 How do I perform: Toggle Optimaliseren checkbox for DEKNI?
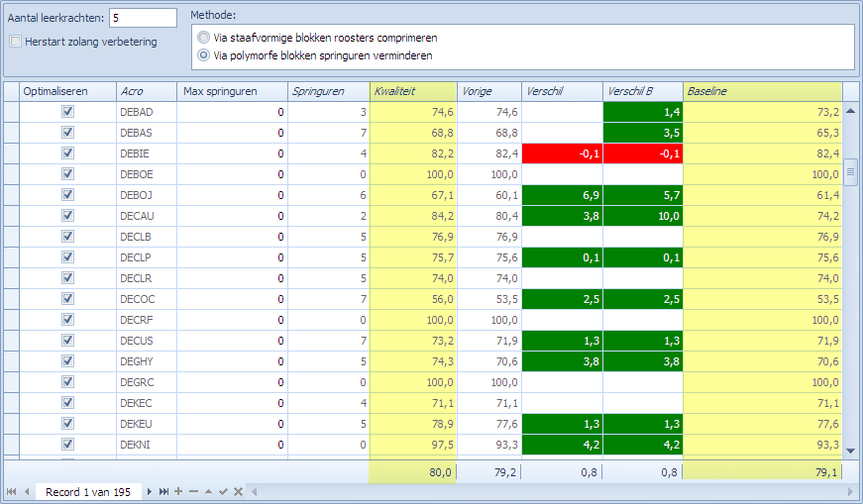tap(67, 445)
